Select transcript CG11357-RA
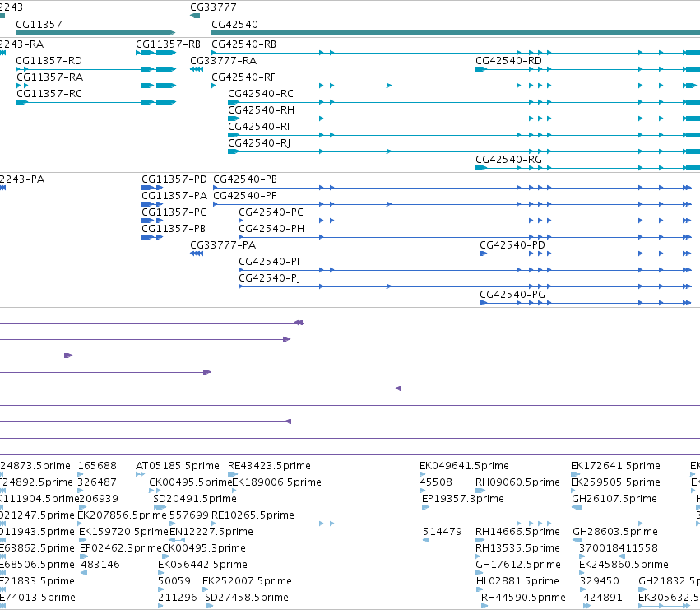700x610 pixels. [50, 77]
